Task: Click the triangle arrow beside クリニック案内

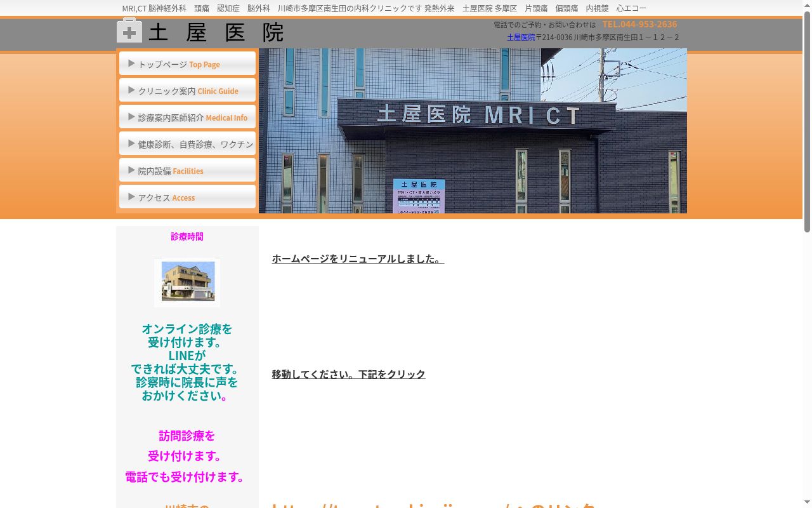Action: pos(131,90)
